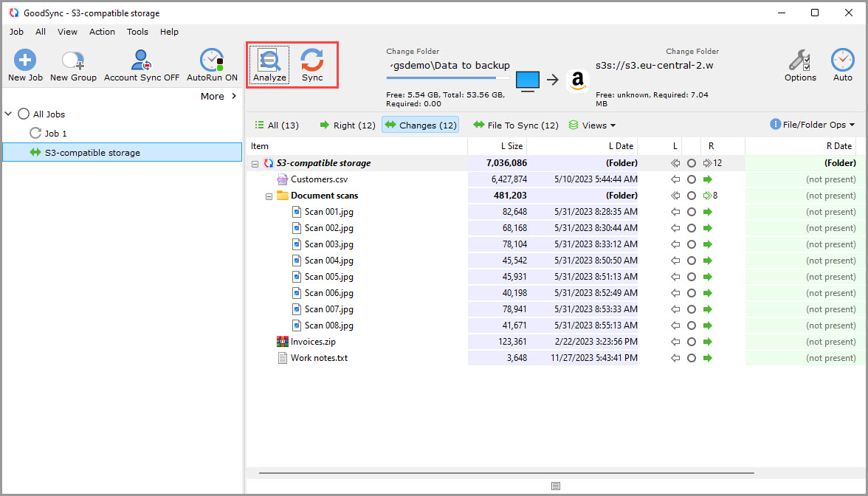The height and width of the screenshot is (496, 868).
Task: Open the Help menu
Action: coord(170,32)
